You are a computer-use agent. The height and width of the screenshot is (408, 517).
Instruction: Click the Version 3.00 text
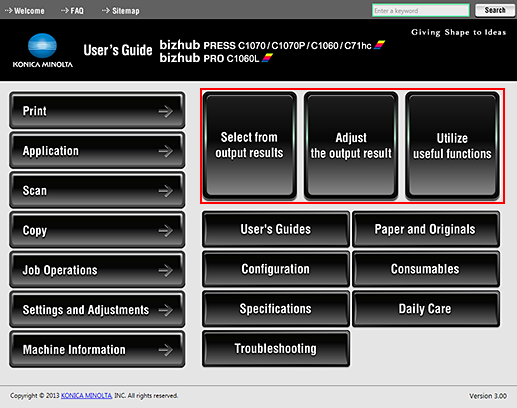point(488,396)
